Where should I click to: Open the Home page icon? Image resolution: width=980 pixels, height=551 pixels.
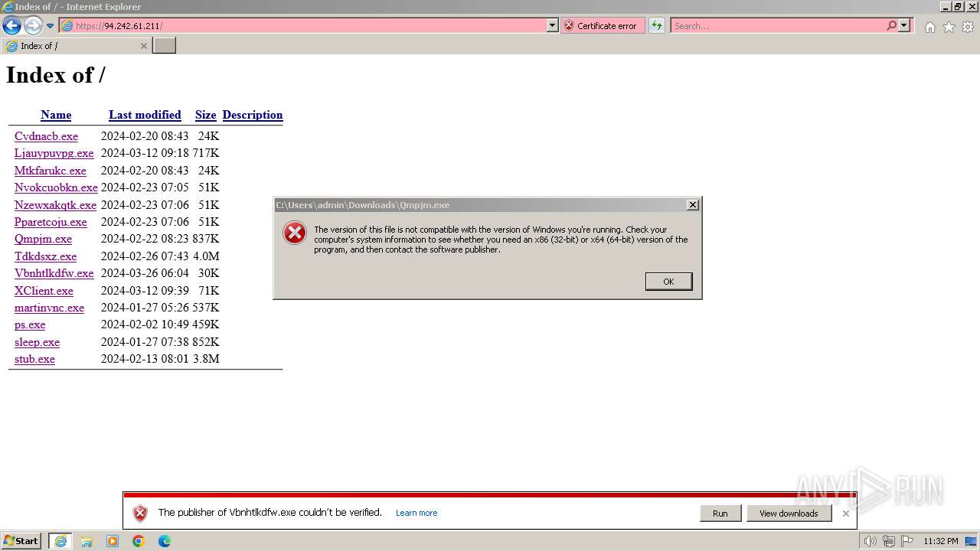[929, 27]
